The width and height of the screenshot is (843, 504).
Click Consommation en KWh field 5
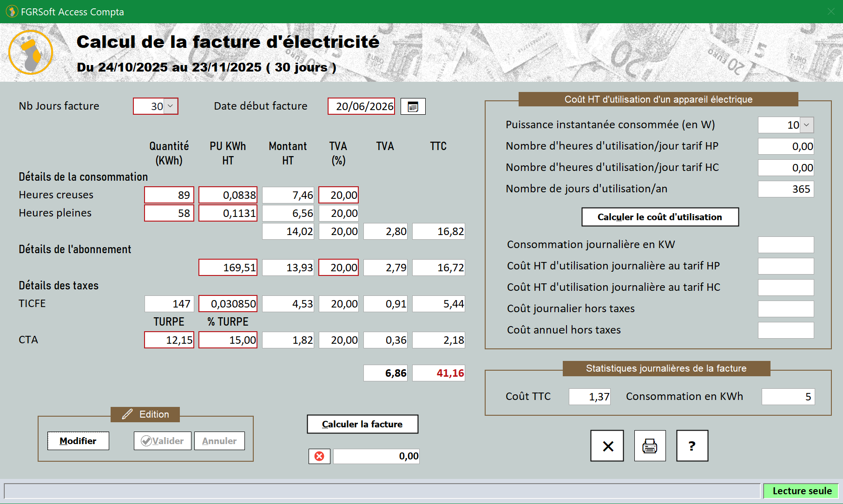pyautogui.click(x=788, y=397)
